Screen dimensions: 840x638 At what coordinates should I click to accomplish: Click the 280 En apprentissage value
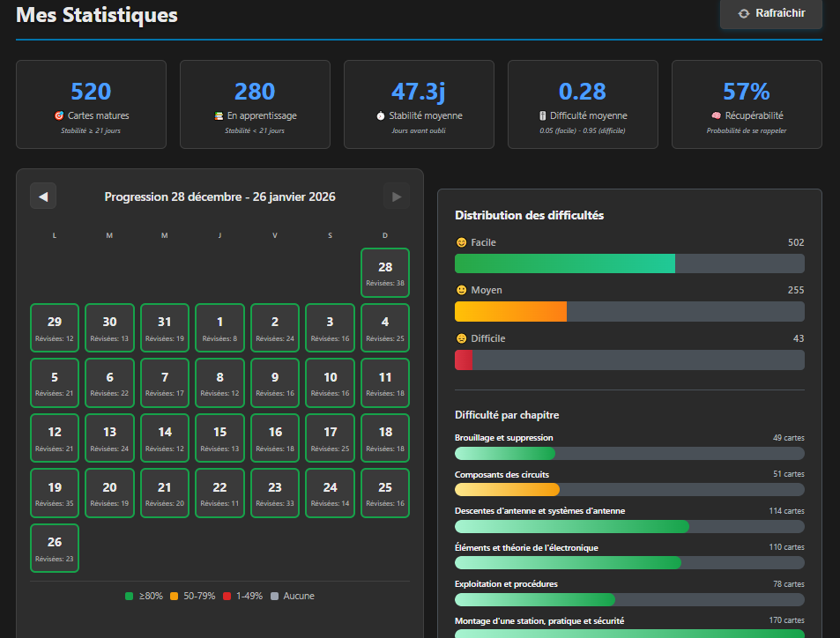click(x=255, y=92)
